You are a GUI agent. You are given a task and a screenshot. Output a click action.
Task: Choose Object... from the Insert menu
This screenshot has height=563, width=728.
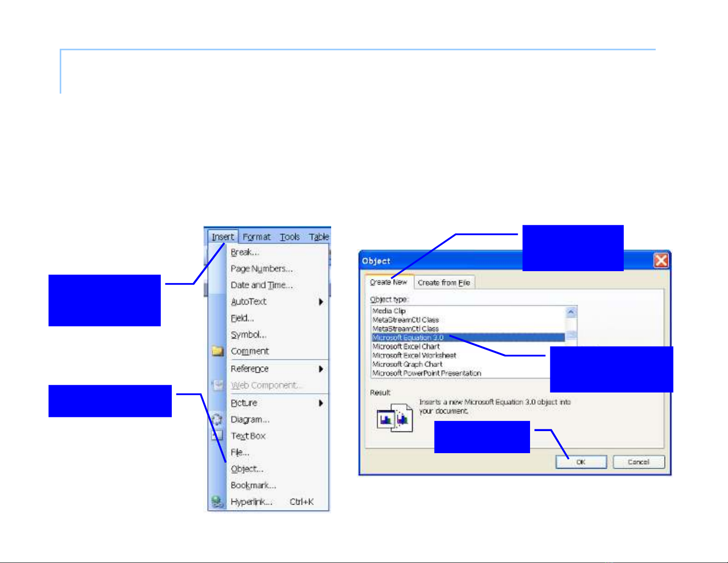(247, 469)
